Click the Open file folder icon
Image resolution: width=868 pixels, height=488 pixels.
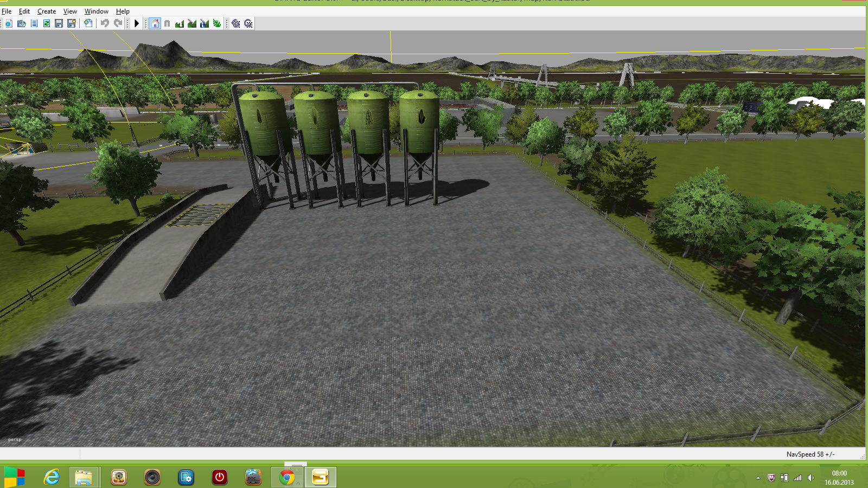22,23
